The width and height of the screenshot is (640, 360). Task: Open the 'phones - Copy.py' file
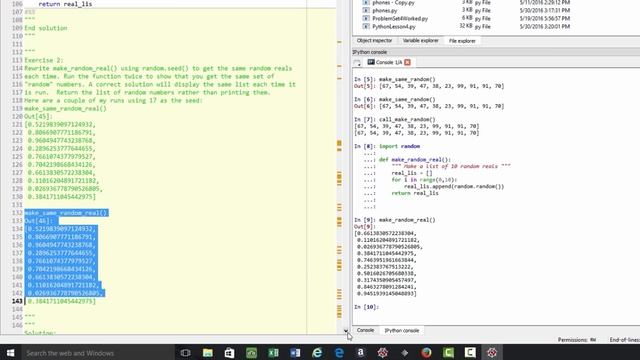pyautogui.click(x=393, y=2)
